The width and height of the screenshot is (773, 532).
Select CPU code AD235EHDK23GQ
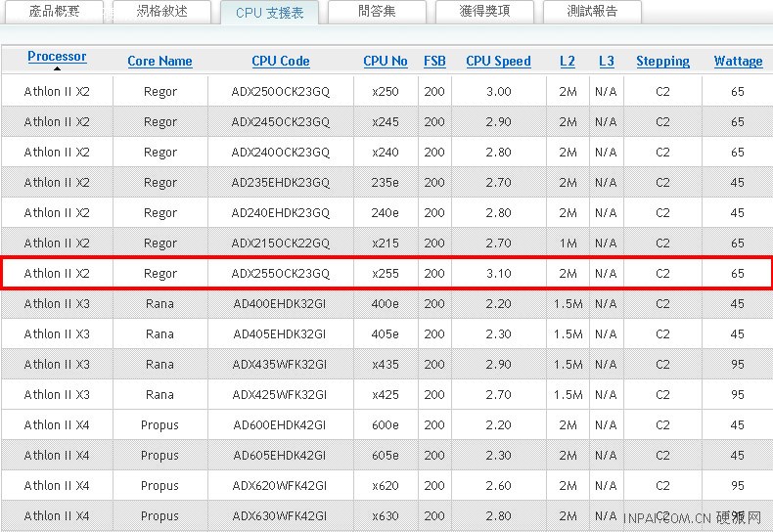tap(281, 182)
